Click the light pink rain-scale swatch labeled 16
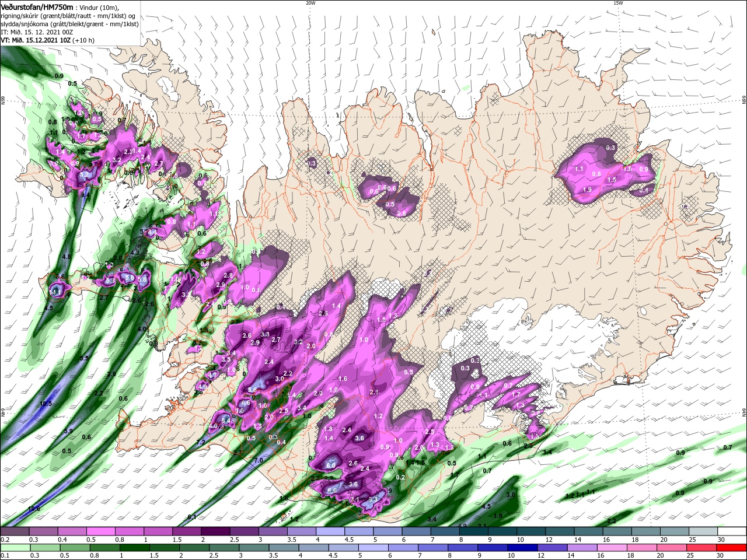The height and width of the screenshot is (560, 747). pos(612,548)
